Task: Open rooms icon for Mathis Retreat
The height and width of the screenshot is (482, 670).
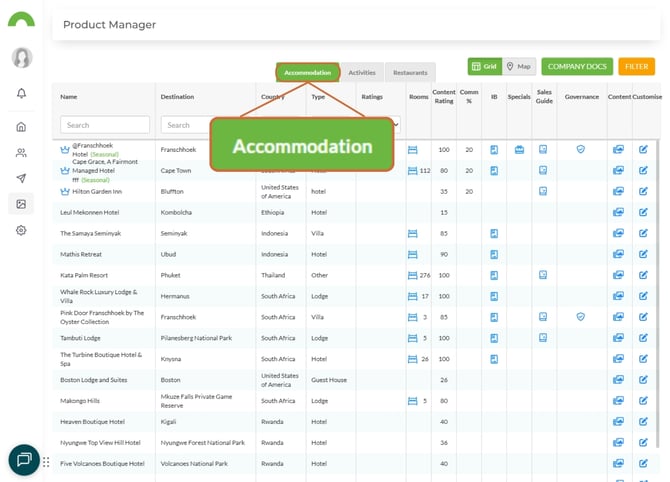Action: [412, 255]
